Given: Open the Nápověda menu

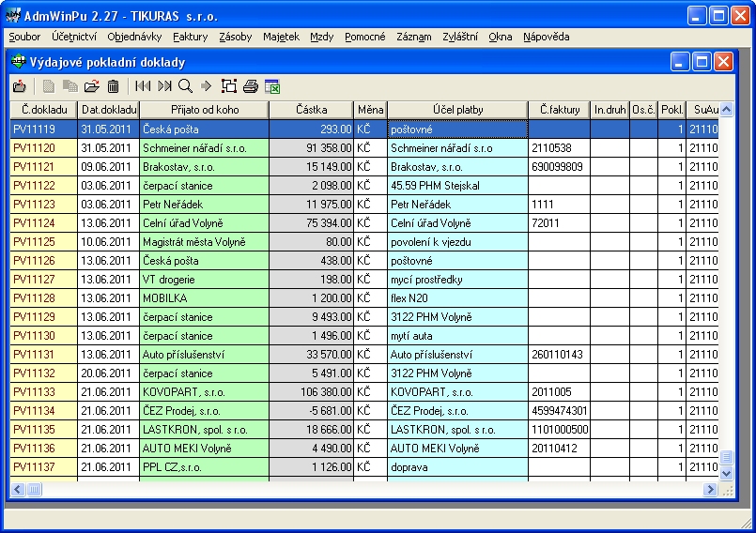Looking at the screenshot, I should click(x=547, y=37).
